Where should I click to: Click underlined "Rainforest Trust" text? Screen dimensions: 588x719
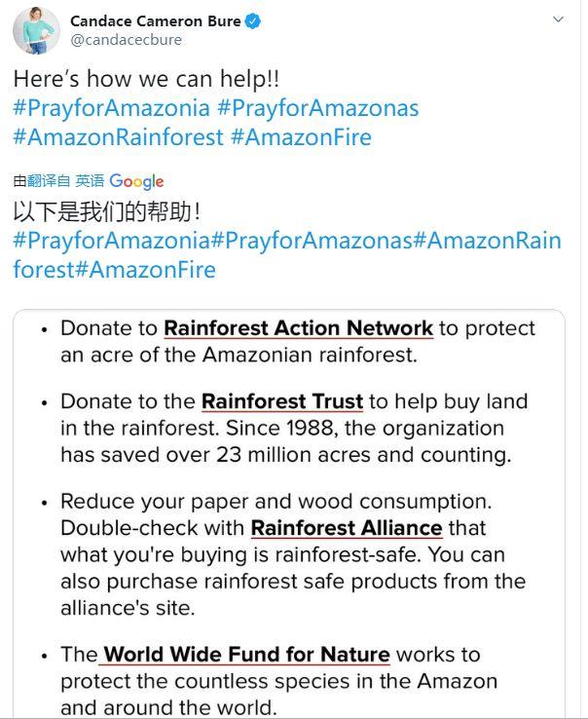tap(282, 401)
